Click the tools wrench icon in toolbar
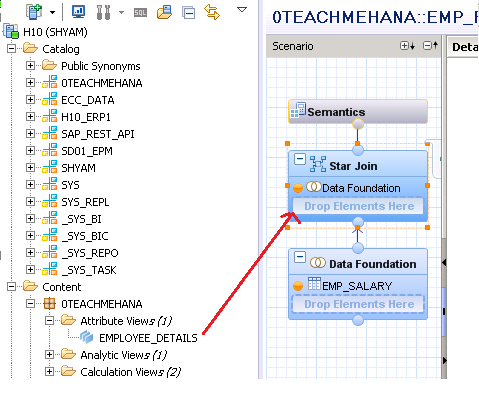The width and height of the screenshot is (479, 393). pos(103,12)
